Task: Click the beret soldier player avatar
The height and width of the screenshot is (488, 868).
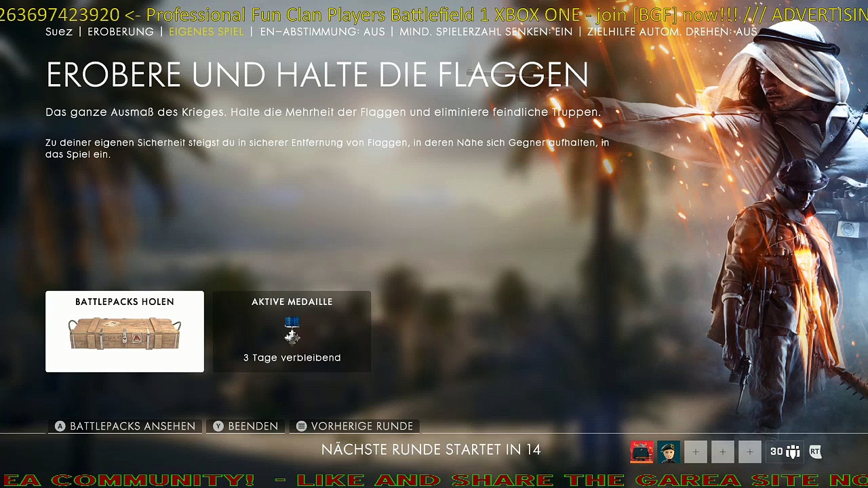Action: pyautogui.click(x=668, y=451)
